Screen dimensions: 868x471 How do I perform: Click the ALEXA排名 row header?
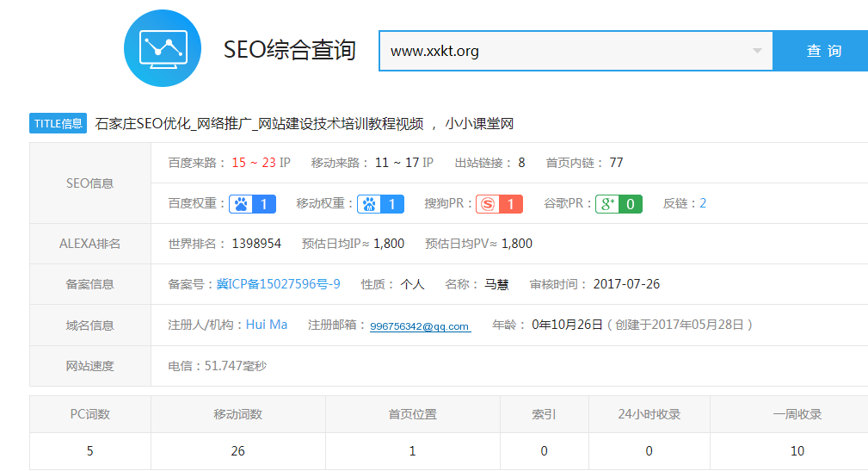tap(89, 244)
